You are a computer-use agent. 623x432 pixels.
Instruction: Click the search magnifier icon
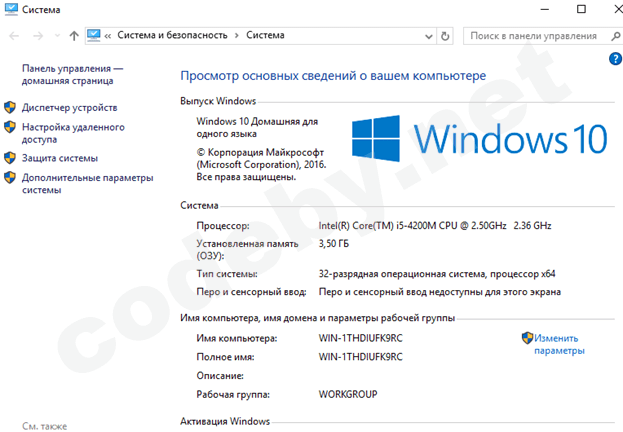pyautogui.click(x=615, y=37)
